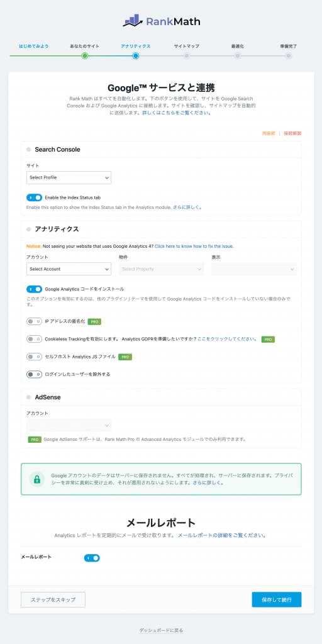Toggle Cookieless Tracking switch

click(x=34, y=339)
